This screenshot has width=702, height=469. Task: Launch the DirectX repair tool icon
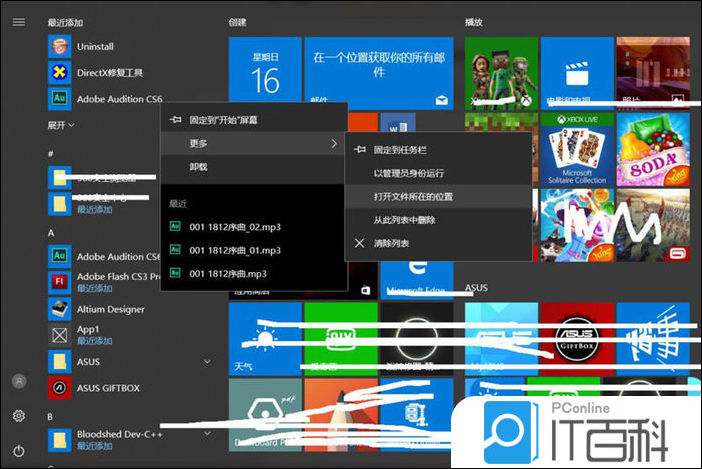pos(60,72)
